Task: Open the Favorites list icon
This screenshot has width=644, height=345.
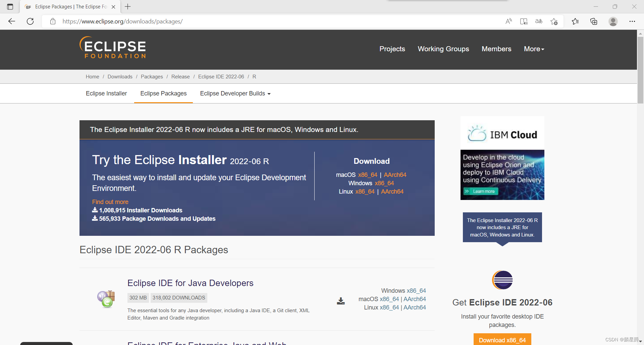Action: [575, 21]
